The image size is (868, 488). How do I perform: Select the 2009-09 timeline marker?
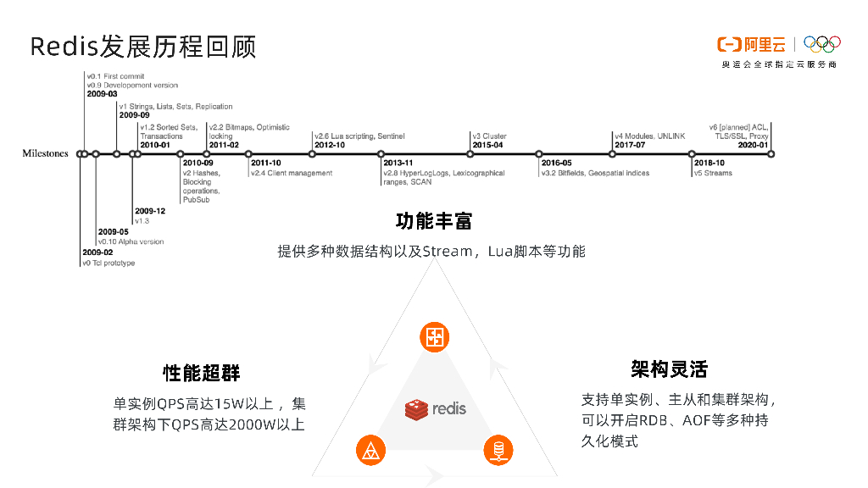[117, 154]
